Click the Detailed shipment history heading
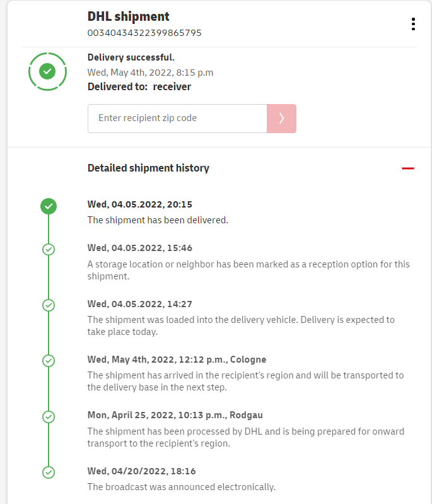Image resolution: width=432 pixels, height=504 pixels. click(148, 168)
